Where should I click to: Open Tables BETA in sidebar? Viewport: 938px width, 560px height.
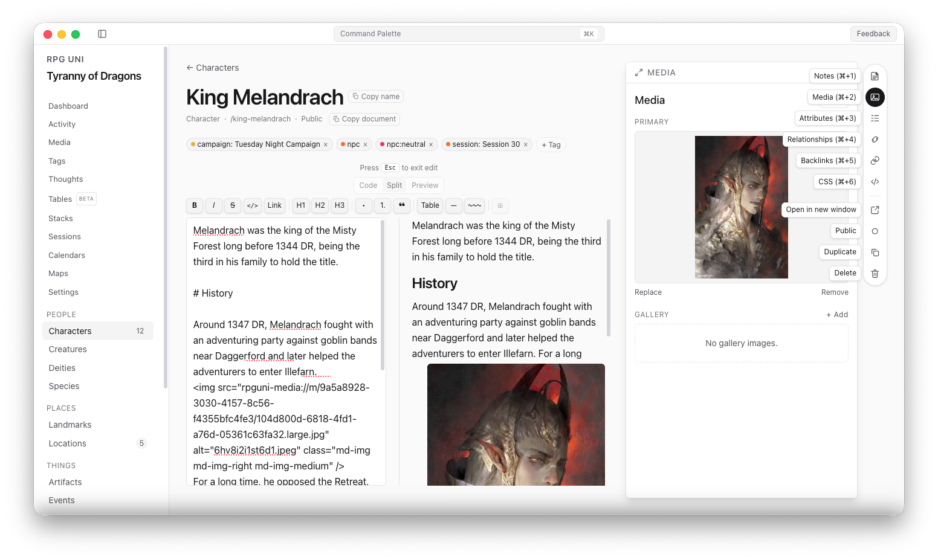pyautogui.click(x=72, y=199)
